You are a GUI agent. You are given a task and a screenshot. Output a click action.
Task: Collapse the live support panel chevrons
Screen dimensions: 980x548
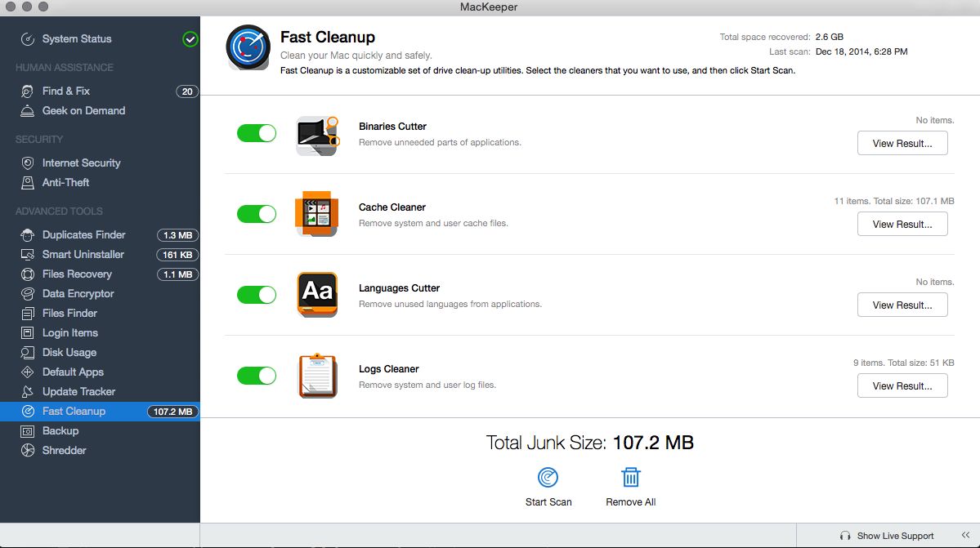(965, 536)
